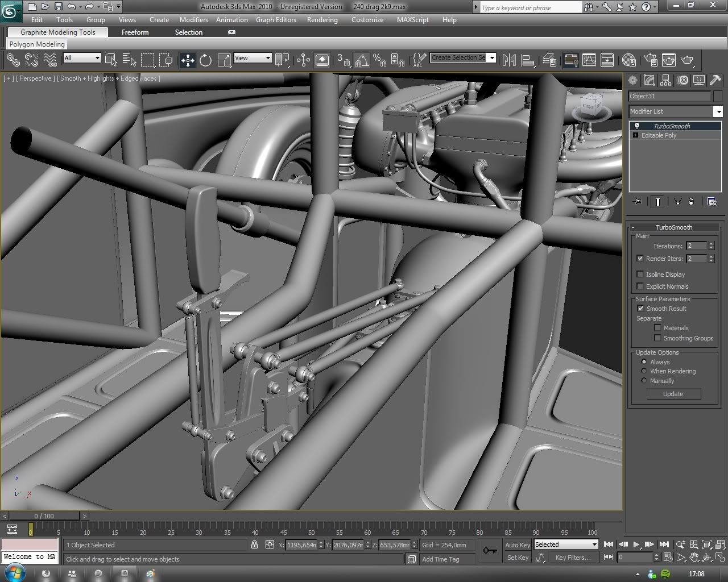Open the Render Setup teapot icon
This screenshot has height=582, width=728.
pos(651,60)
